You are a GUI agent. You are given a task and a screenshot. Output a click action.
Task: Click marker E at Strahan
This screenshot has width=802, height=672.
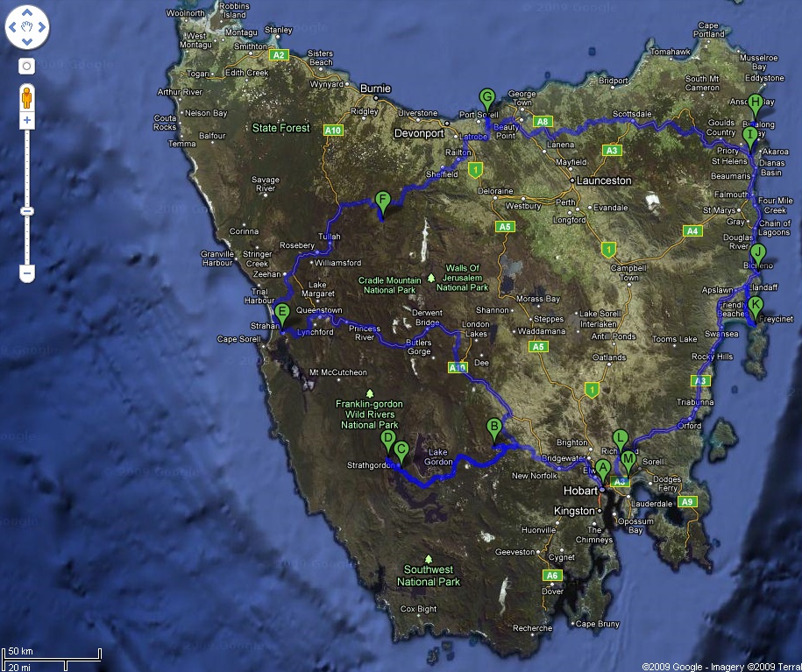click(282, 314)
